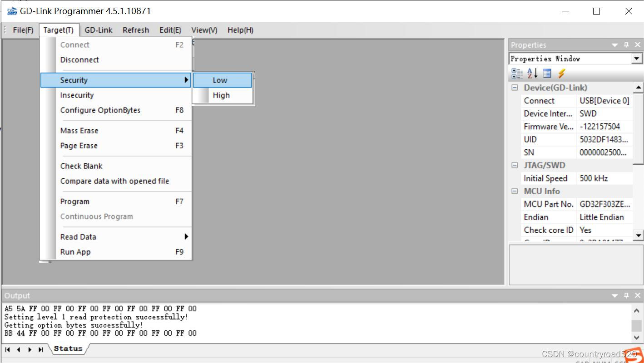The image size is (644, 363).
Task: Click 'Getting option bytes successfully!' output line
Action: click(x=74, y=325)
